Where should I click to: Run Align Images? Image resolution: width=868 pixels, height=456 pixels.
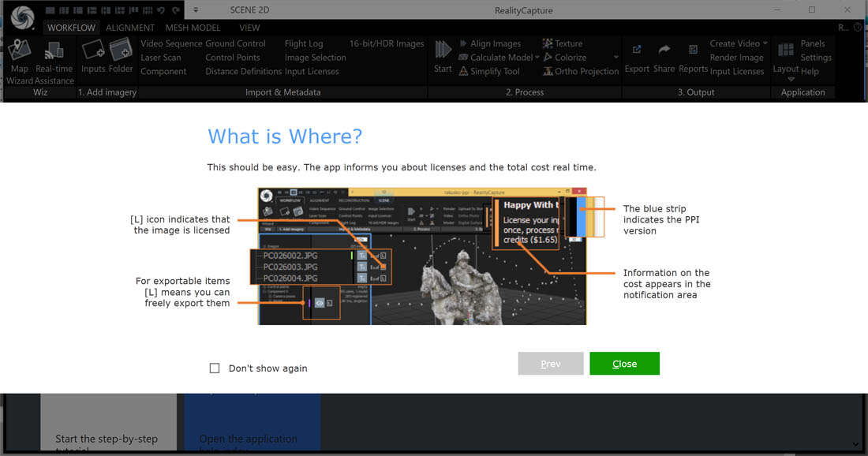coord(490,43)
